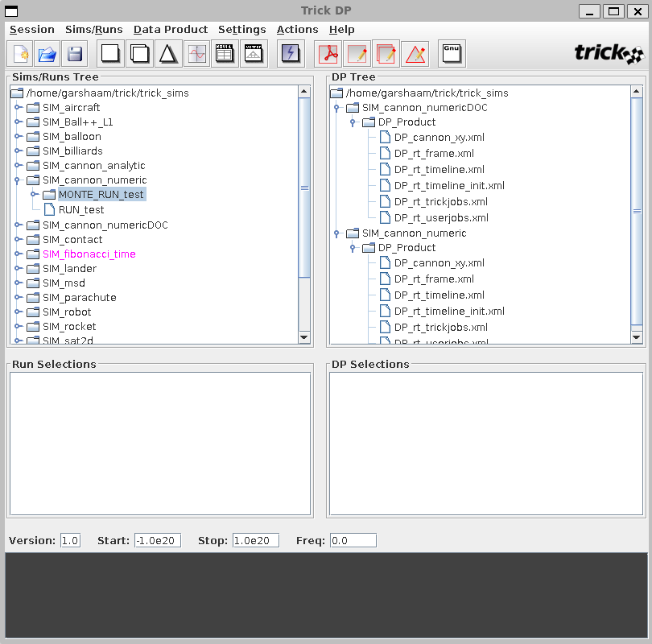Click the Freq input field
This screenshot has width=652, height=644.
click(353, 540)
